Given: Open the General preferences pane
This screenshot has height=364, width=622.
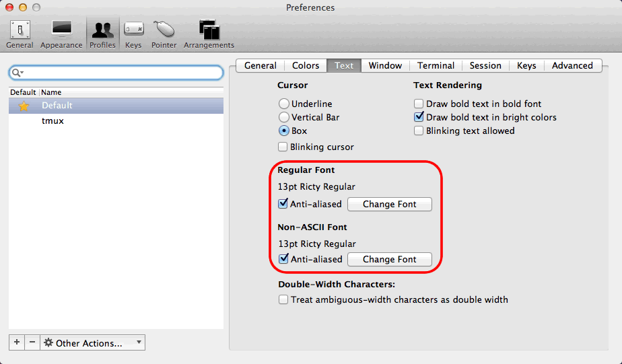Looking at the screenshot, I should (x=20, y=34).
